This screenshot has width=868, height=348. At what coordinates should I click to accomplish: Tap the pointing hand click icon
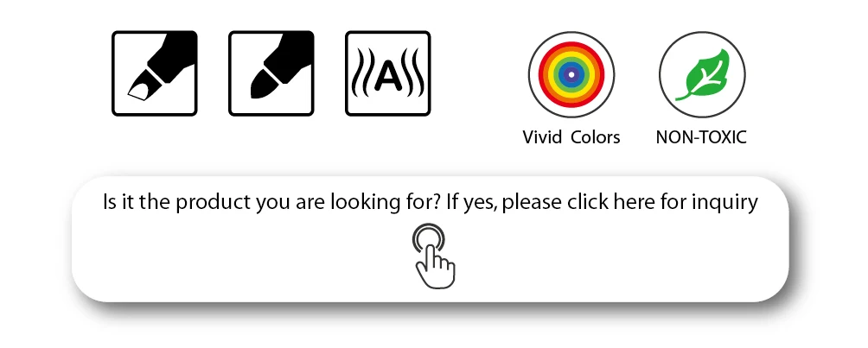coord(435,256)
